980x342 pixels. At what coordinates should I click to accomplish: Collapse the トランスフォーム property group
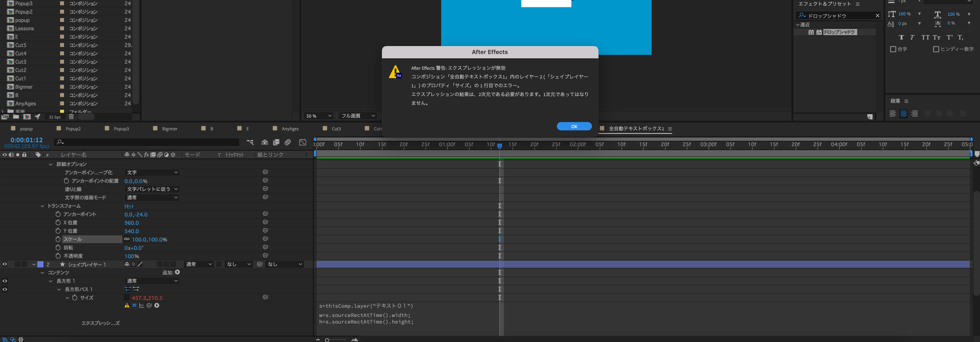tap(42, 206)
